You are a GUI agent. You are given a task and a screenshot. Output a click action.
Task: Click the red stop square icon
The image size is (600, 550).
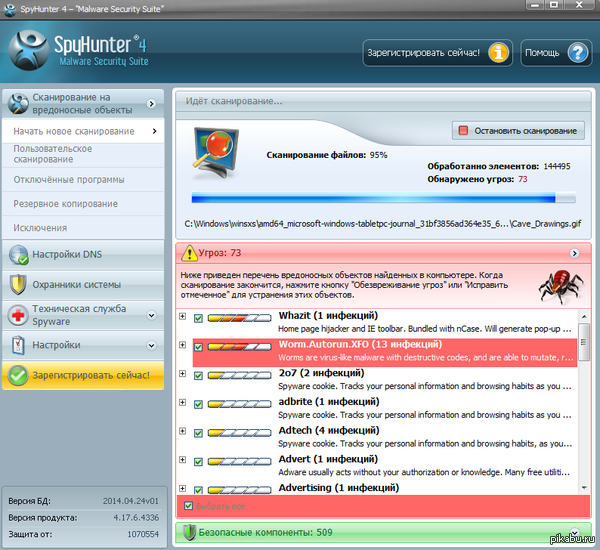tap(463, 131)
